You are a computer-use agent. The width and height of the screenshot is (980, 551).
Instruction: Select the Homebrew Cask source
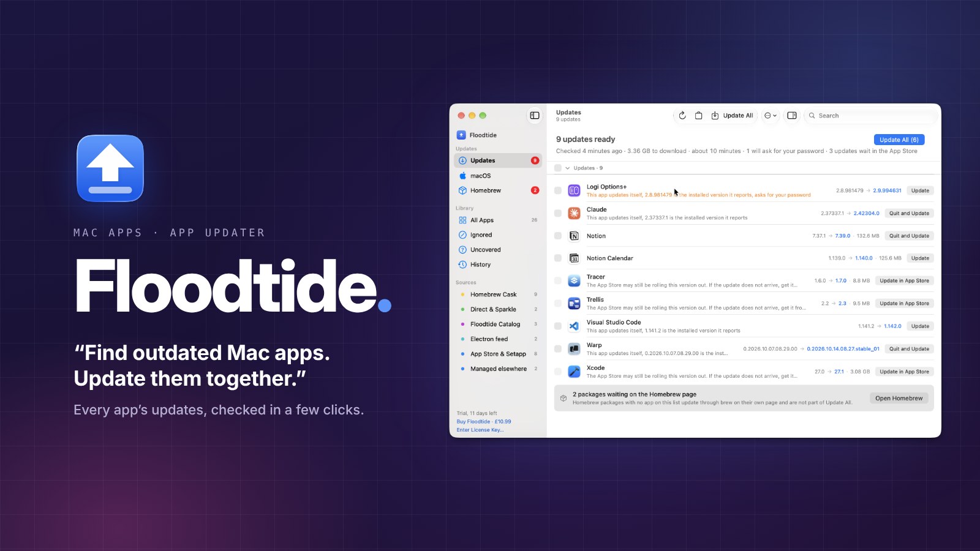(498, 294)
